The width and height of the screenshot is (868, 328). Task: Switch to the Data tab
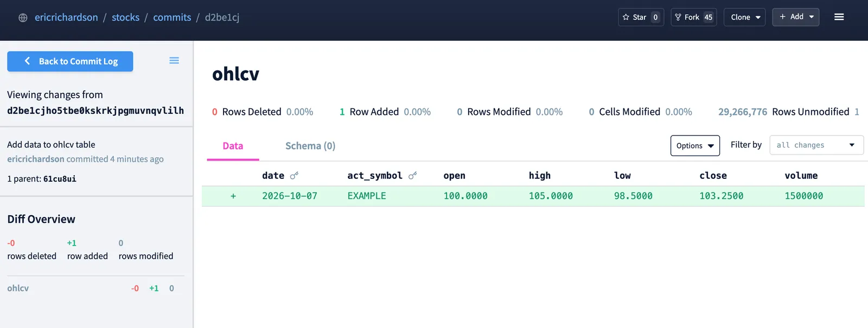tap(233, 146)
